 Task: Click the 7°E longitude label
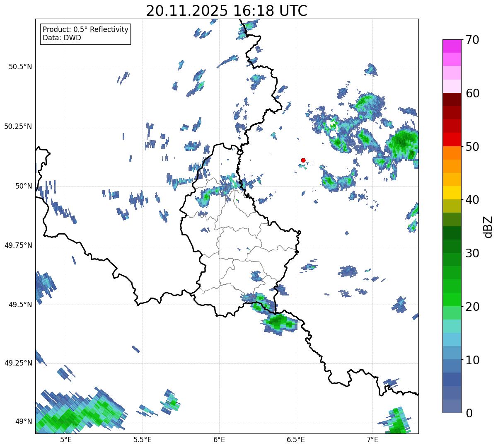[x=372, y=440]
